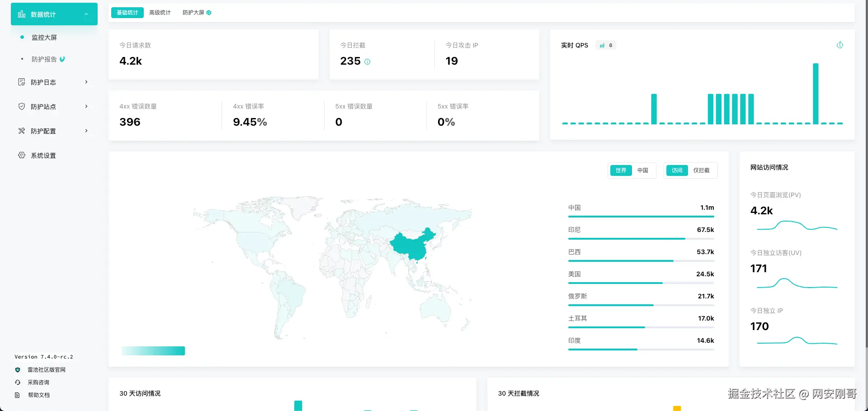
Task: Open the 采购咨询 link
Action: [38, 383]
